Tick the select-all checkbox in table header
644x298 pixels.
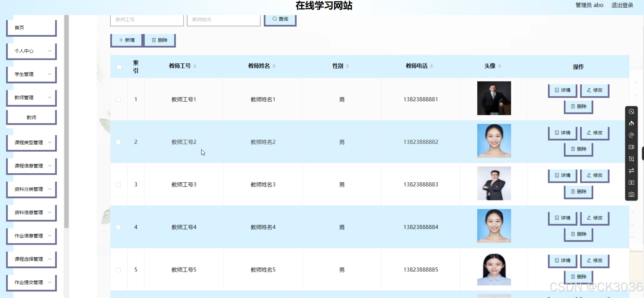[x=119, y=67]
